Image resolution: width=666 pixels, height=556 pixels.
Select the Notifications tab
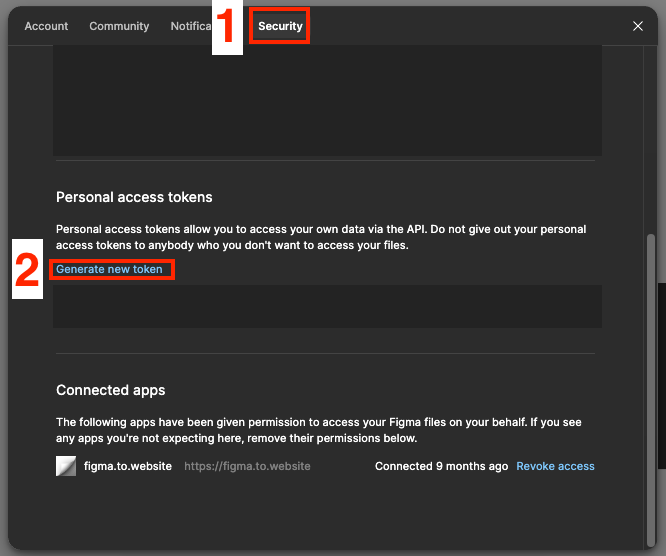click(x=191, y=26)
